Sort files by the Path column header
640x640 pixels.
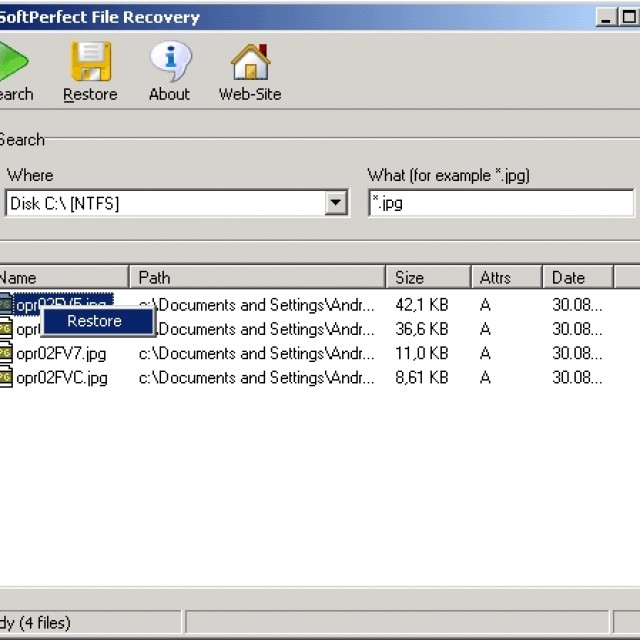256,278
